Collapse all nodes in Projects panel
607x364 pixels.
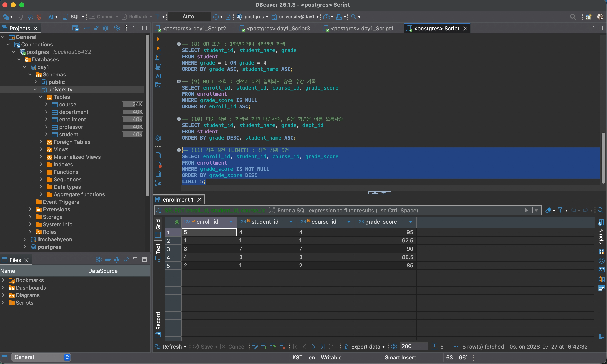87,28
